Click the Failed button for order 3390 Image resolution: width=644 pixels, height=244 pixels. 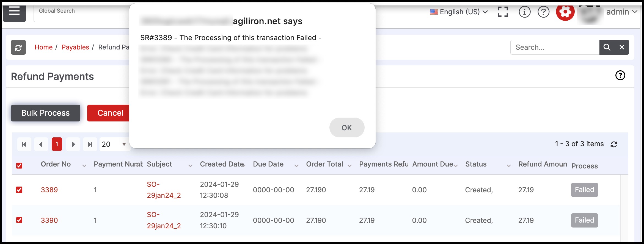[584, 220]
